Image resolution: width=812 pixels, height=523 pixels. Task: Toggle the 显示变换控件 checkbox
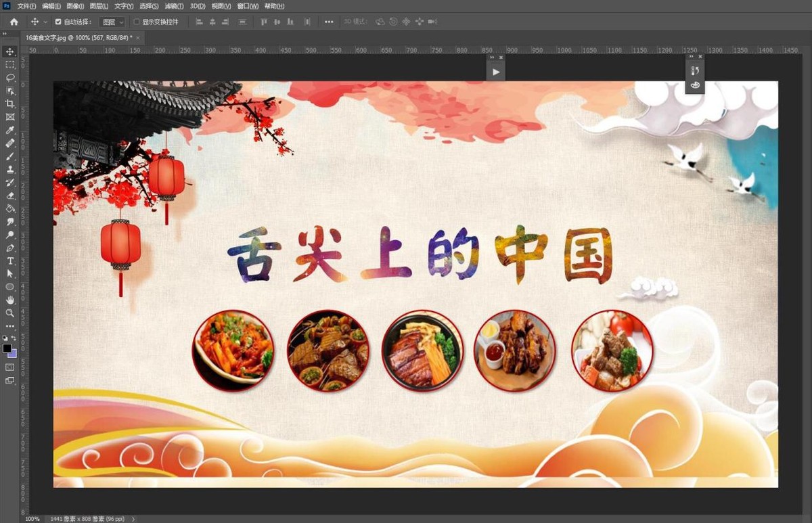pos(137,21)
